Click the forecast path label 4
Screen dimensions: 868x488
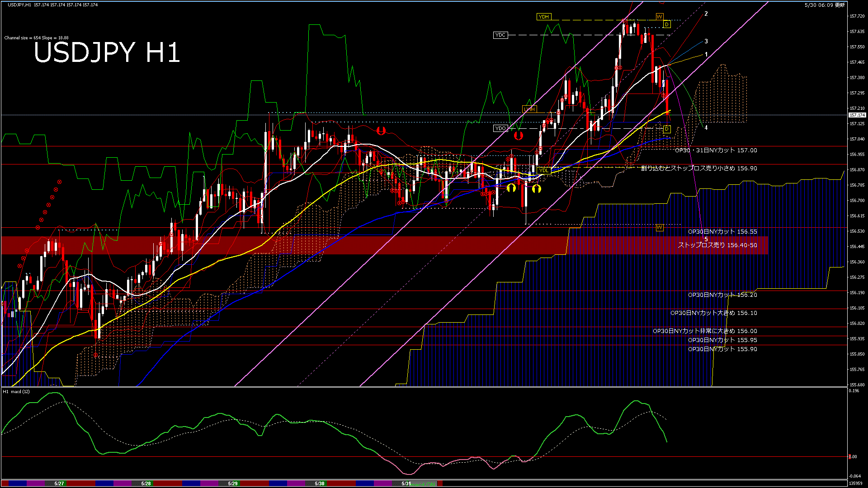(706, 128)
